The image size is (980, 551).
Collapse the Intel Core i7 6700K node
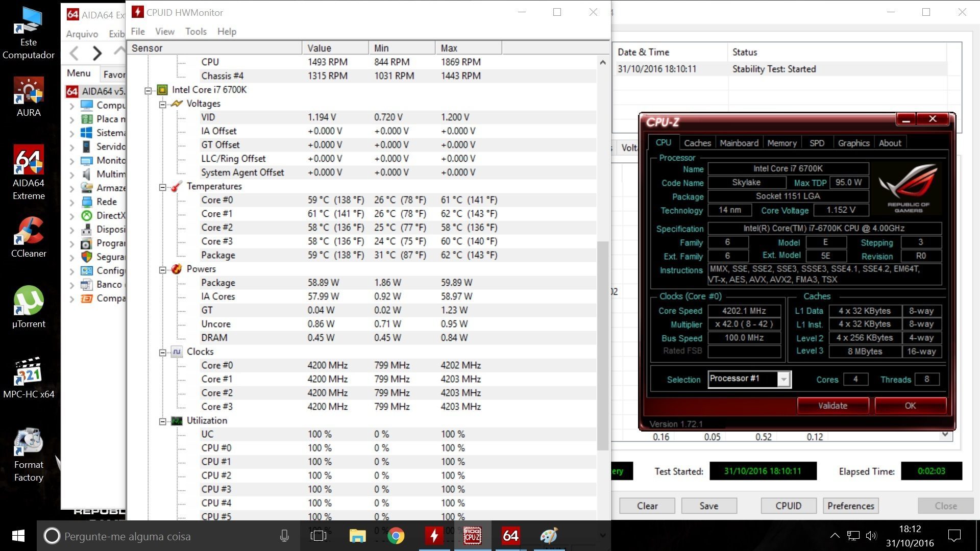148,90
